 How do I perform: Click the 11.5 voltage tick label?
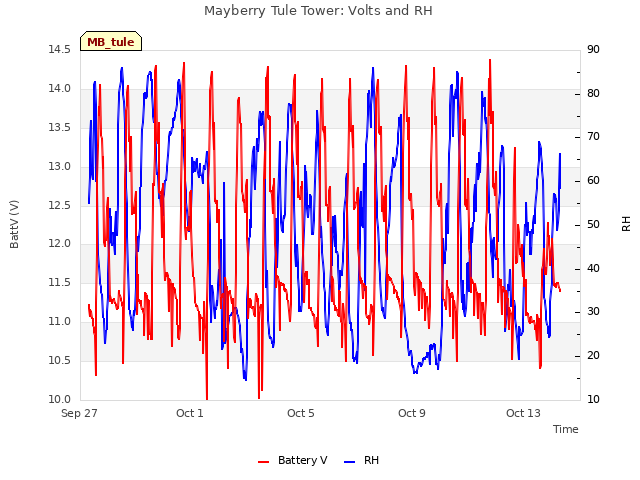60,282
